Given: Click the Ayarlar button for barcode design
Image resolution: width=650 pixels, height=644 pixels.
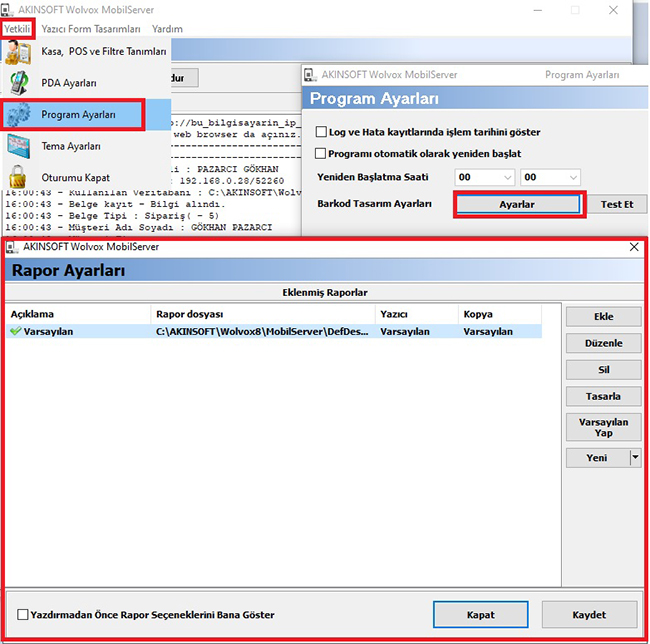Looking at the screenshot, I should pyautogui.click(x=517, y=204).
